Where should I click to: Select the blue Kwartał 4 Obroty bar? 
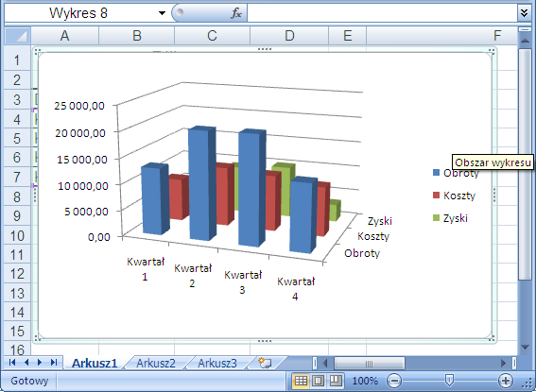click(x=303, y=215)
